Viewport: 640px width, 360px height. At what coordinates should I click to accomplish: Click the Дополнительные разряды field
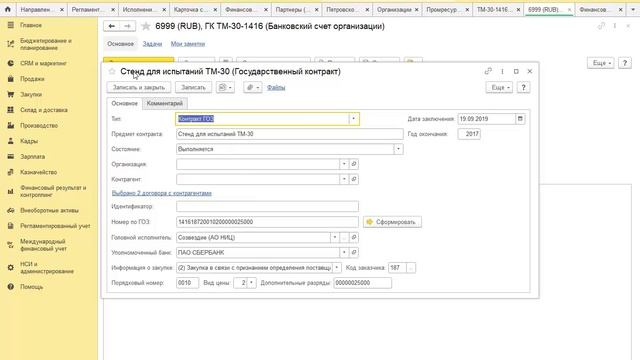(362, 283)
